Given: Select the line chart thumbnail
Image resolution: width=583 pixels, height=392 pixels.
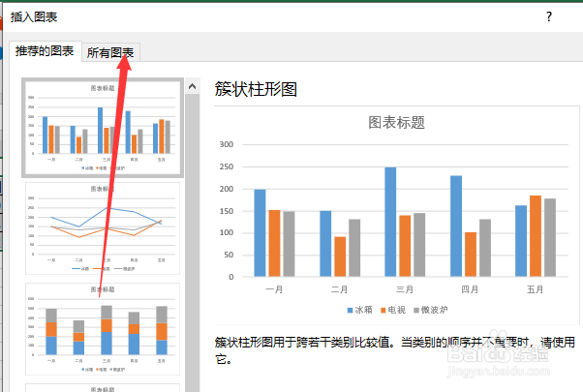Looking at the screenshot, I should pos(103,228).
